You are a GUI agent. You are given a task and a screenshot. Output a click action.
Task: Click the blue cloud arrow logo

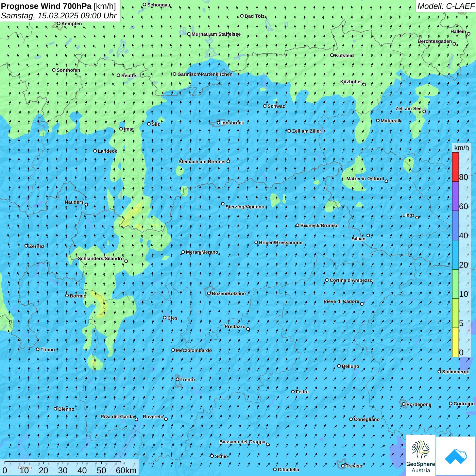pos(456,456)
